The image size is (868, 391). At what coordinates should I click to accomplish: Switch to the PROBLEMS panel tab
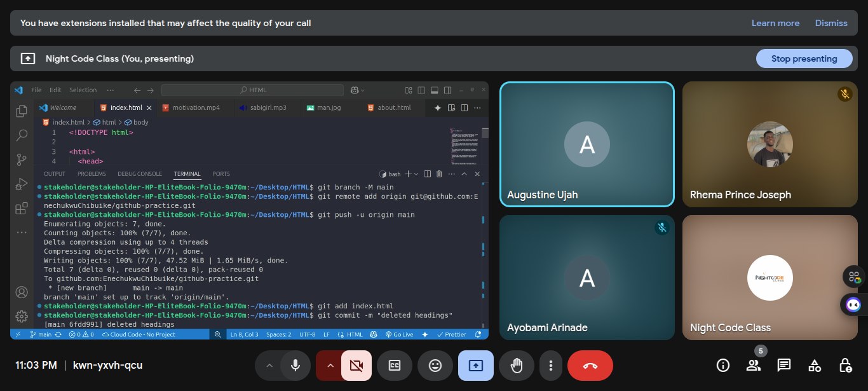[92, 174]
